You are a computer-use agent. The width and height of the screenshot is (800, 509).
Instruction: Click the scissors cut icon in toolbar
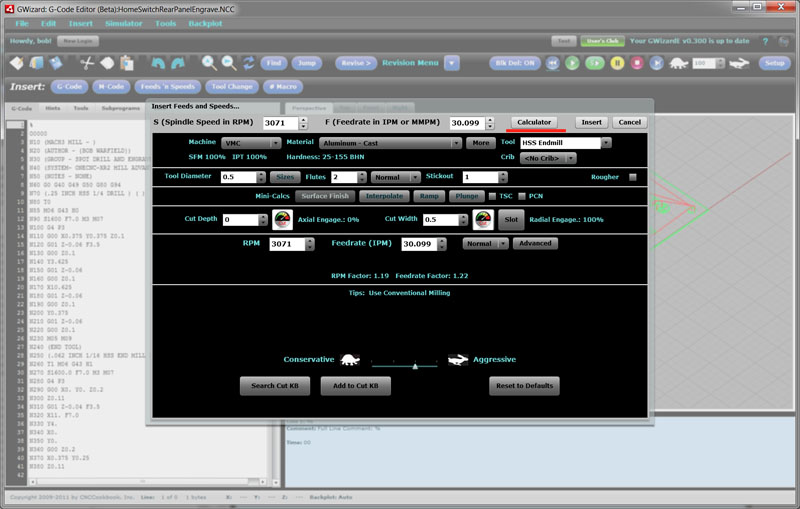87,62
